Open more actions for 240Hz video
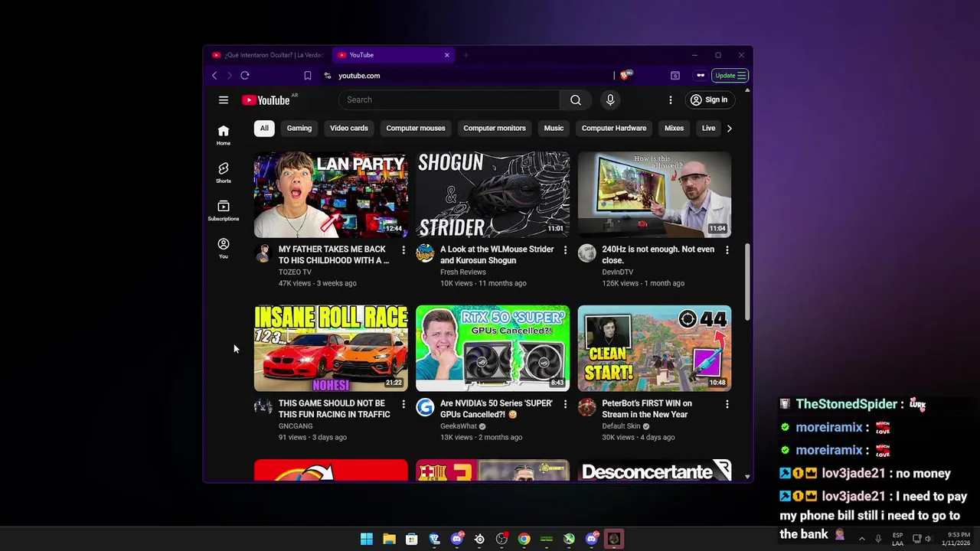 pyautogui.click(x=727, y=250)
